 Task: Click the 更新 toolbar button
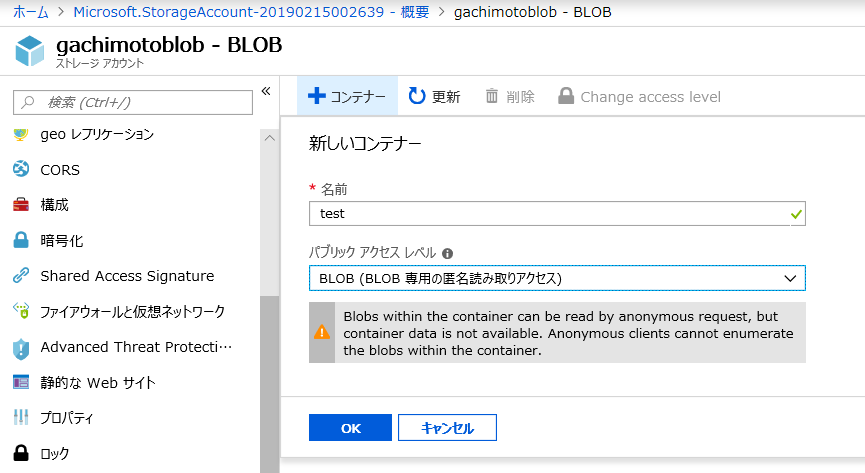[x=435, y=96]
